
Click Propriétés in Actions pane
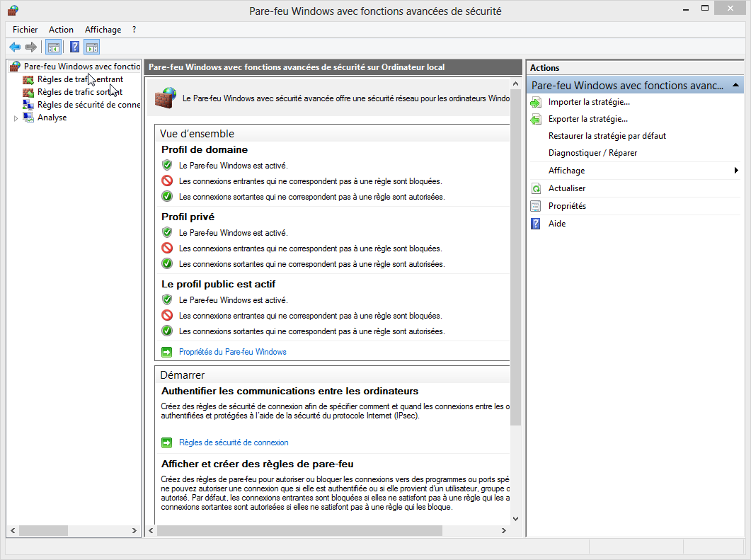pyautogui.click(x=567, y=206)
